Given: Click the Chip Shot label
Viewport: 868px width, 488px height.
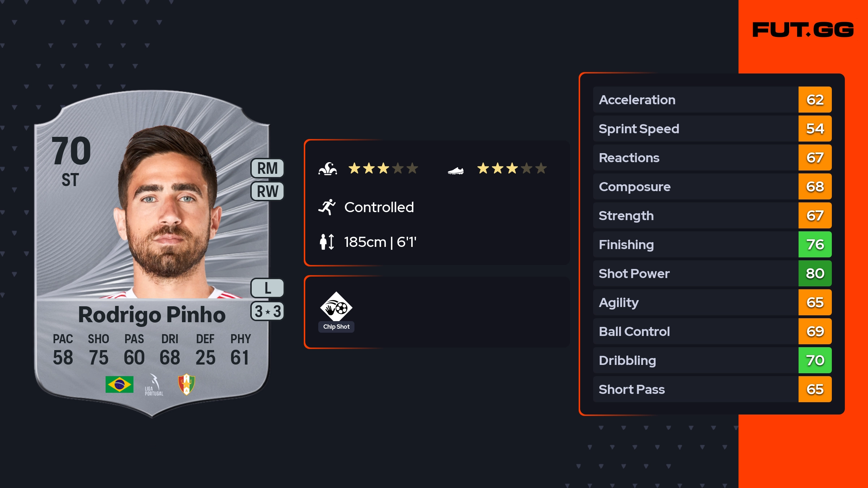Looking at the screenshot, I should [x=336, y=327].
